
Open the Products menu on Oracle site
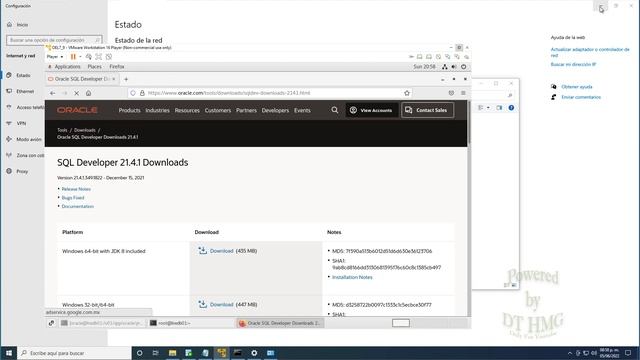129,110
